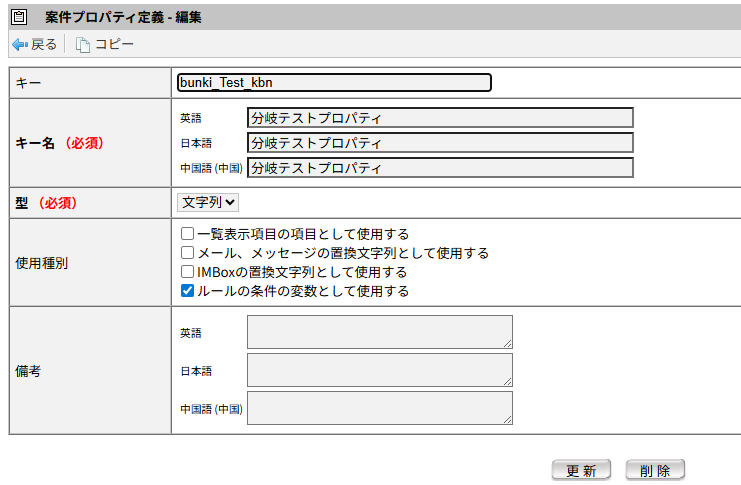
Task: Focus the 日本語 key name field
Action: click(440, 143)
